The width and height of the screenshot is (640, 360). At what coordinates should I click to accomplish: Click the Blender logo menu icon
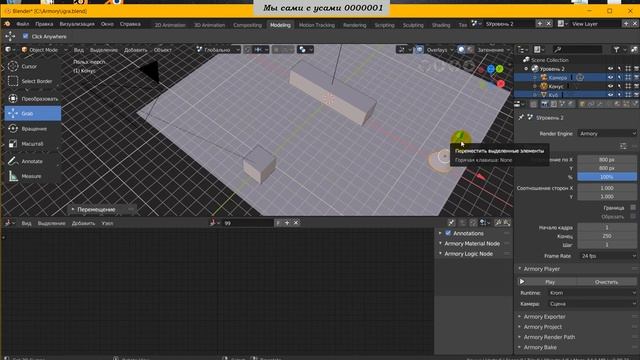point(7,24)
